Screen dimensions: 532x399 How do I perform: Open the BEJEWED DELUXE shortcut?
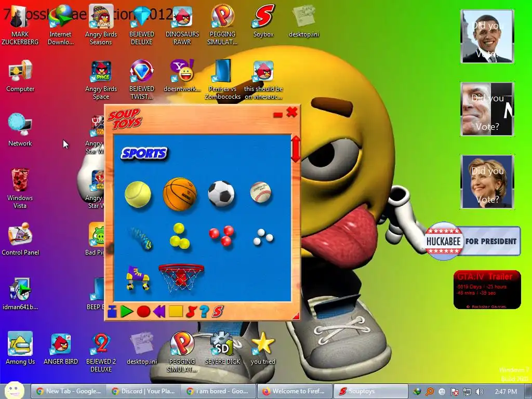click(141, 26)
